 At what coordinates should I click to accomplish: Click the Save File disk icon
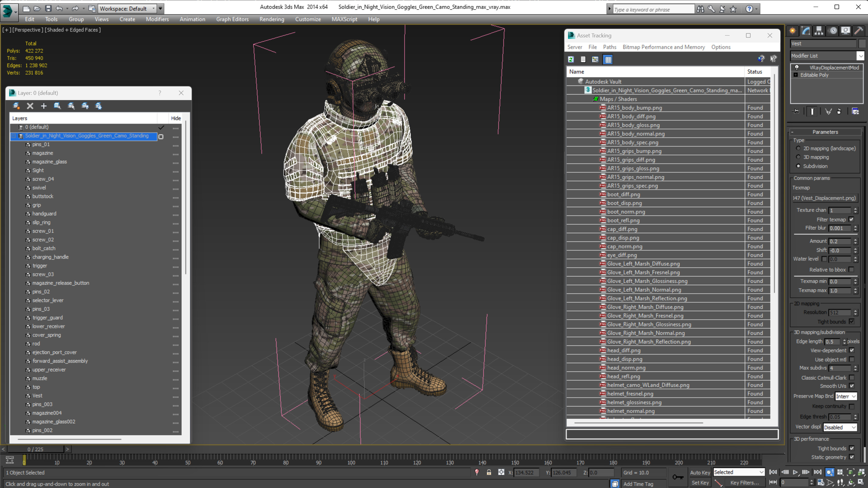pos(48,9)
